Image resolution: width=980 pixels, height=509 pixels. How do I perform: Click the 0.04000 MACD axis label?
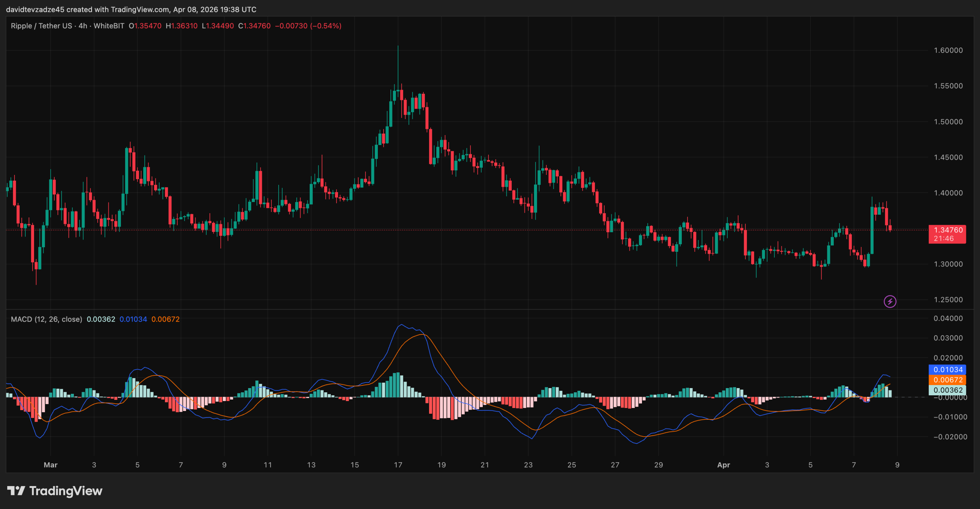(x=948, y=318)
